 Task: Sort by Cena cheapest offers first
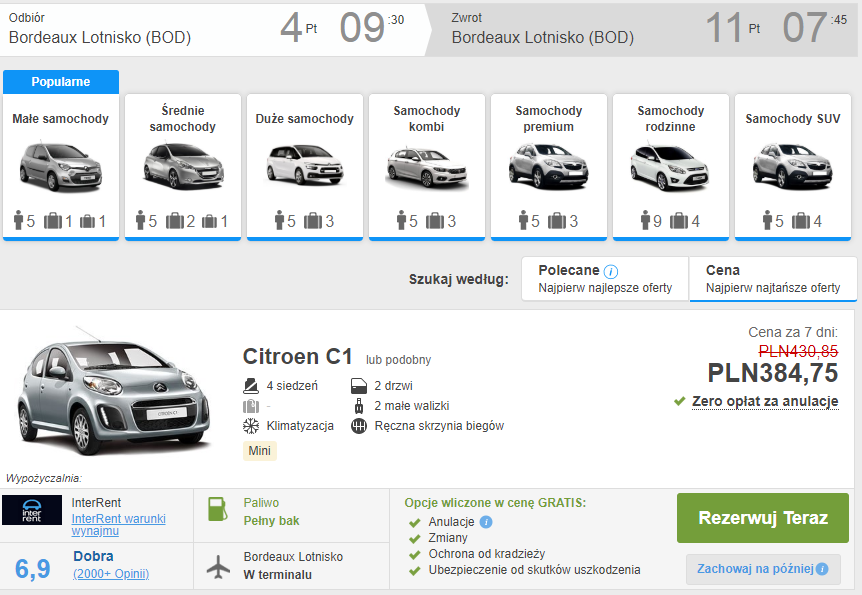coord(773,279)
